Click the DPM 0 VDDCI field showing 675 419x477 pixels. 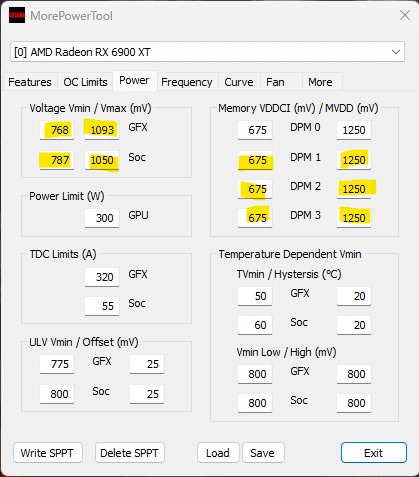pos(255,130)
